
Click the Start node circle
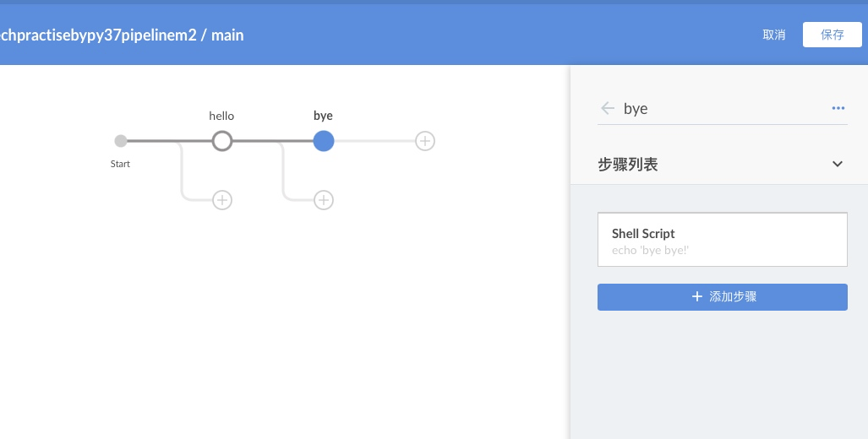tap(121, 141)
